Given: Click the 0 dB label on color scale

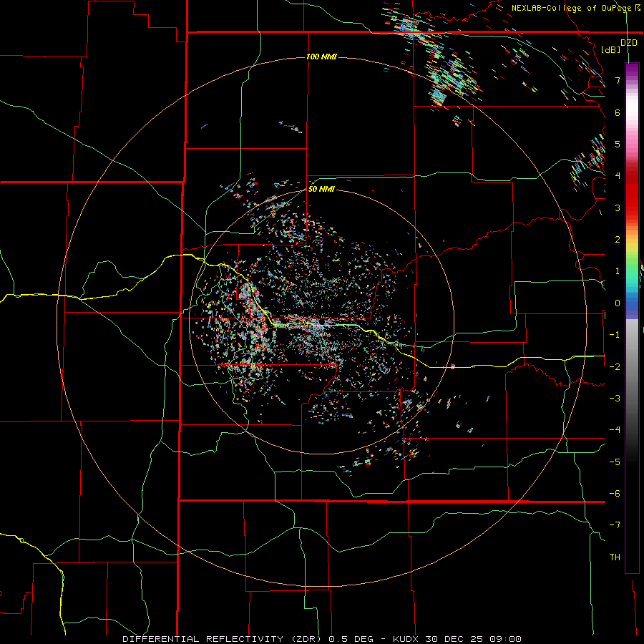Looking at the screenshot, I should pos(618,303).
